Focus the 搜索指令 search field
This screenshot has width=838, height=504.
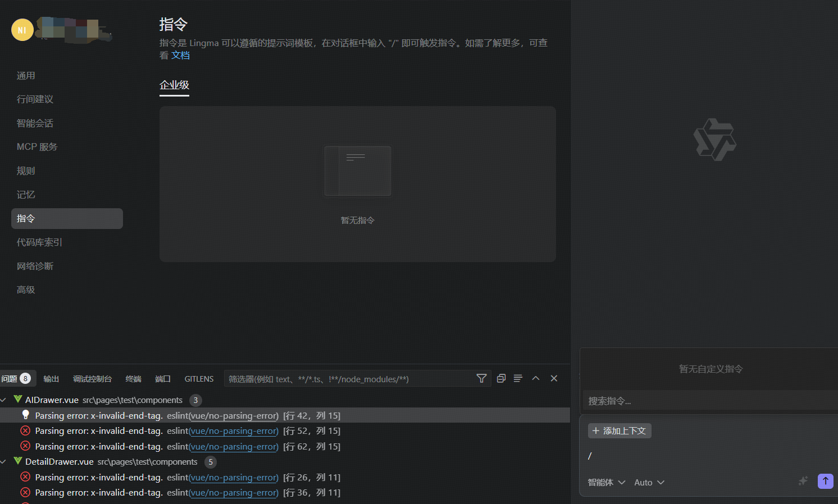click(x=711, y=401)
